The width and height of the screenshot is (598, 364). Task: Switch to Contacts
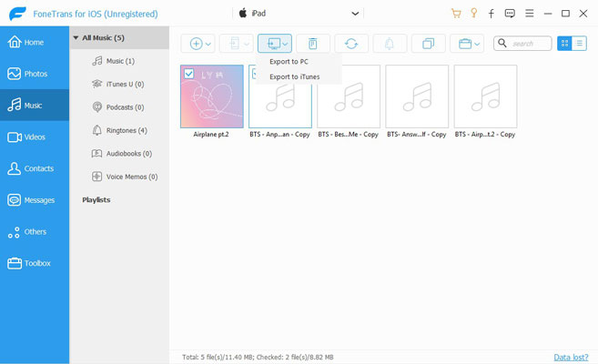tap(35, 168)
